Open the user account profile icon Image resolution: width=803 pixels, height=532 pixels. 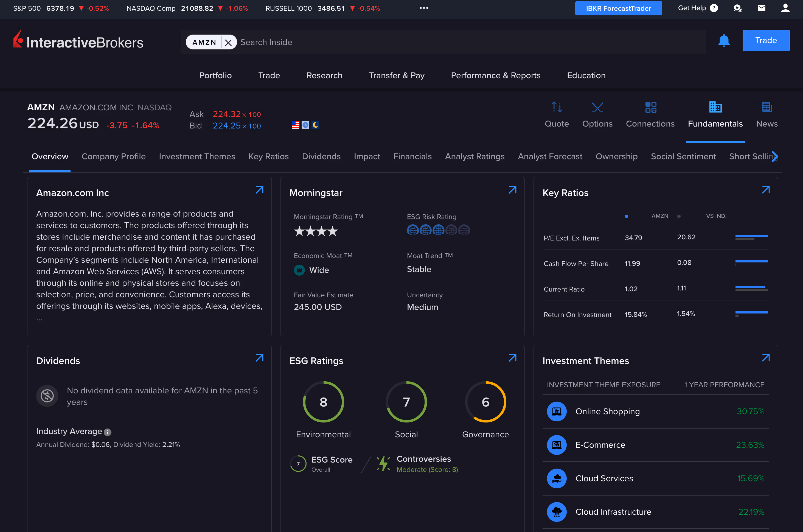pyautogui.click(x=785, y=8)
